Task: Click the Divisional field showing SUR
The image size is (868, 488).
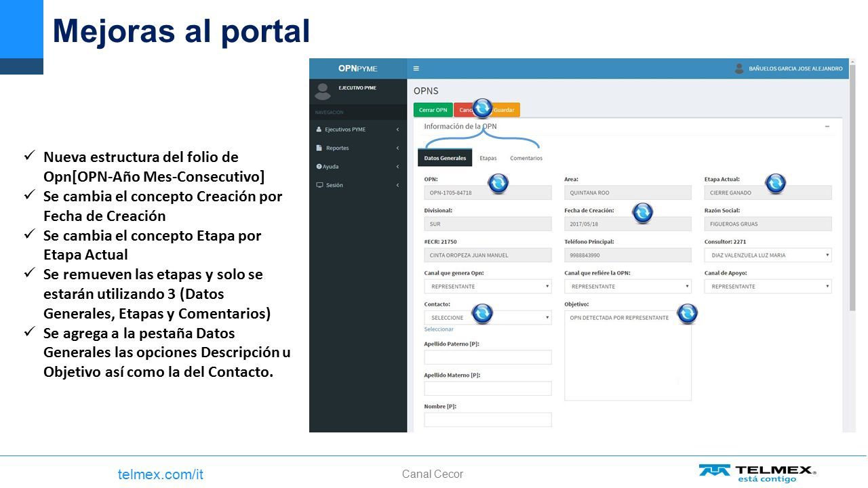Action: (x=488, y=224)
